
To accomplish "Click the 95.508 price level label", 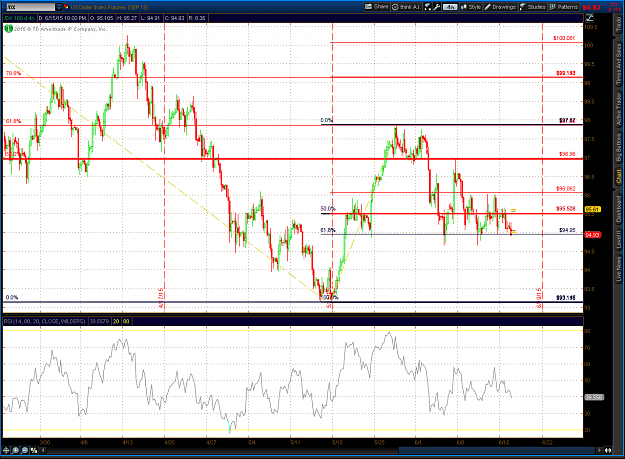I will click(566, 208).
